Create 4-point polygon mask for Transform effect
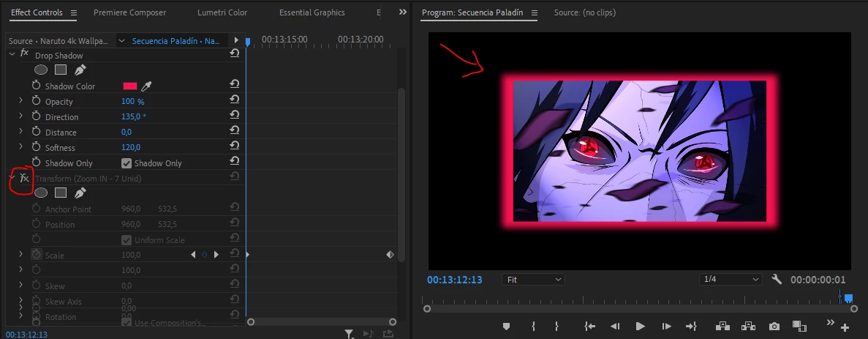The image size is (868, 339). coord(61,193)
